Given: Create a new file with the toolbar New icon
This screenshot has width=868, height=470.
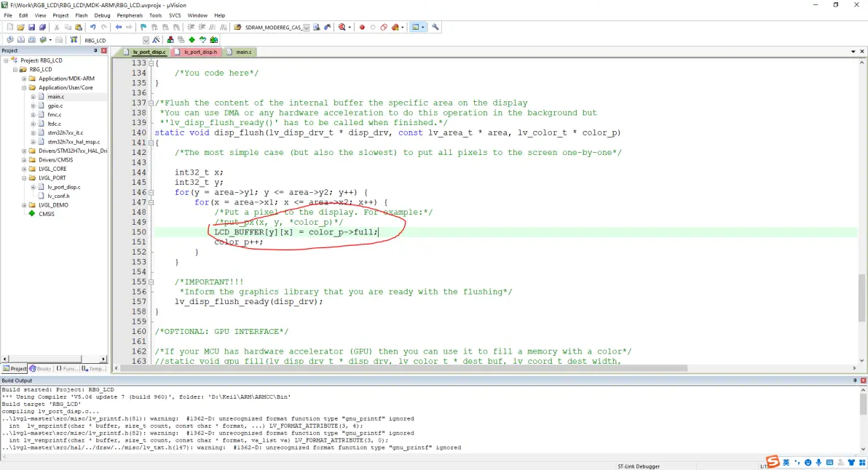Looking at the screenshot, I should pos(10,27).
